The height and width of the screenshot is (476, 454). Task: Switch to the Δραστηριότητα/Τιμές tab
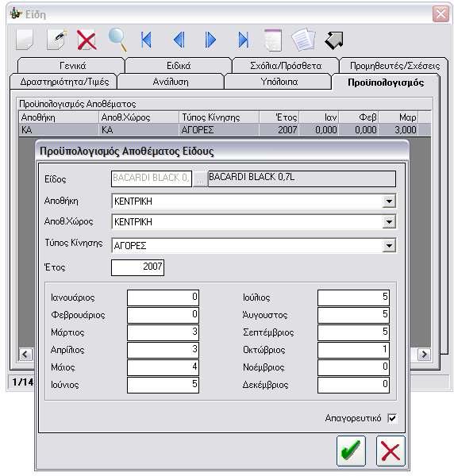[64, 82]
